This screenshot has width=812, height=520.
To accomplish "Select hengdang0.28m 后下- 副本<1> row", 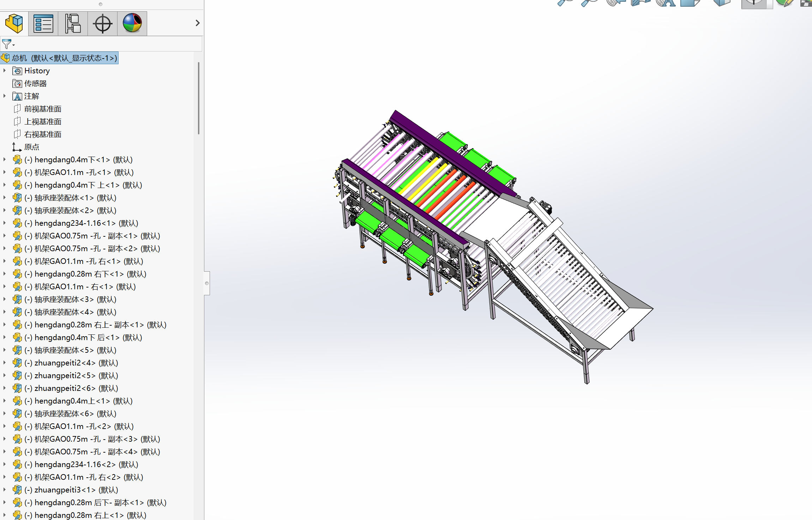I will point(96,503).
